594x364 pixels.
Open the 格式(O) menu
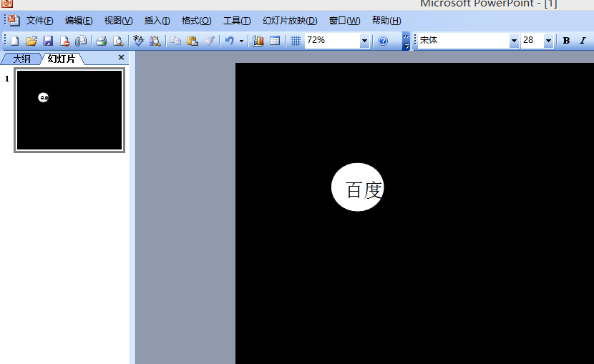(x=196, y=21)
